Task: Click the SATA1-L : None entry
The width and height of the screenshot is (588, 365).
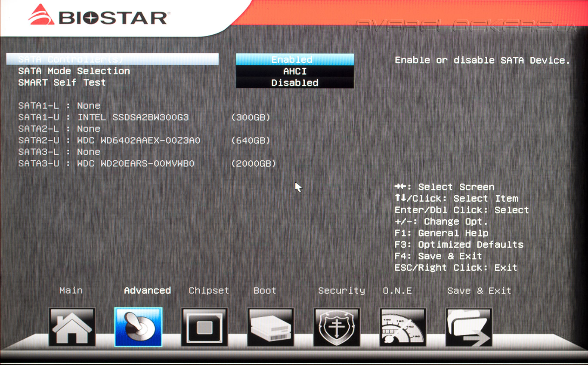Action: (59, 106)
